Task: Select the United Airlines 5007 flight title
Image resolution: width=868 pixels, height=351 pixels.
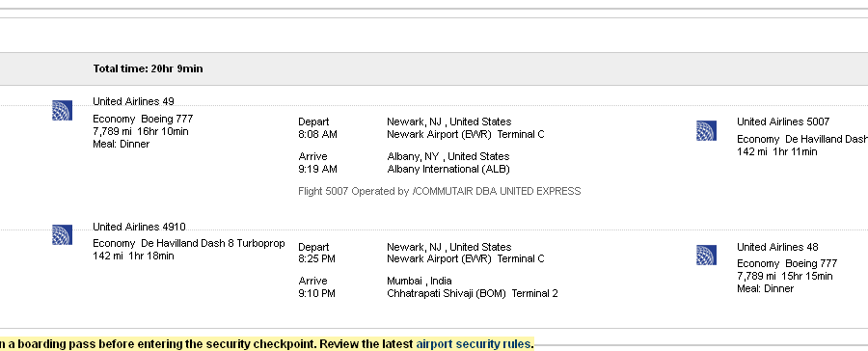Action: point(783,121)
